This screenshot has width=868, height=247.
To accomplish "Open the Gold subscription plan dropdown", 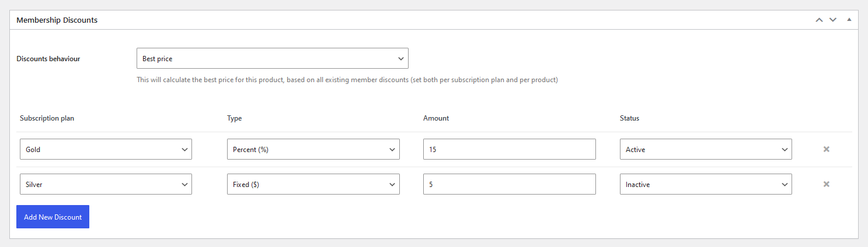I will click(x=106, y=149).
